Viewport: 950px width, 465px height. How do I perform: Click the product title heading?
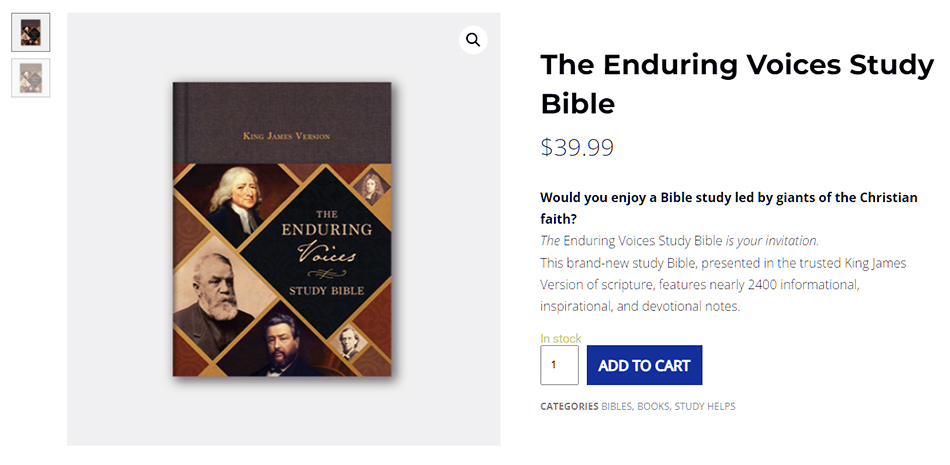pyautogui.click(x=736, y=83)
